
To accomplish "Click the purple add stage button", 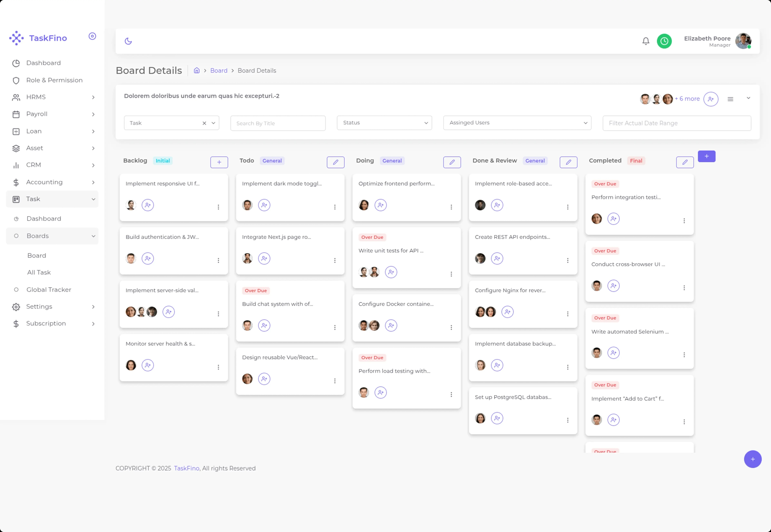I will pyautogui.click(x=706, y=156).
